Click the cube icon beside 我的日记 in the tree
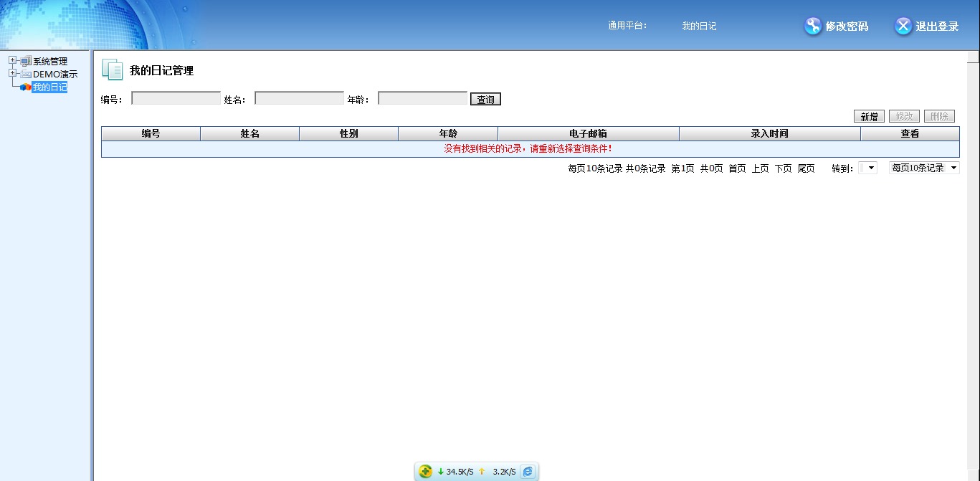The image size is (980, 481). 25,87
